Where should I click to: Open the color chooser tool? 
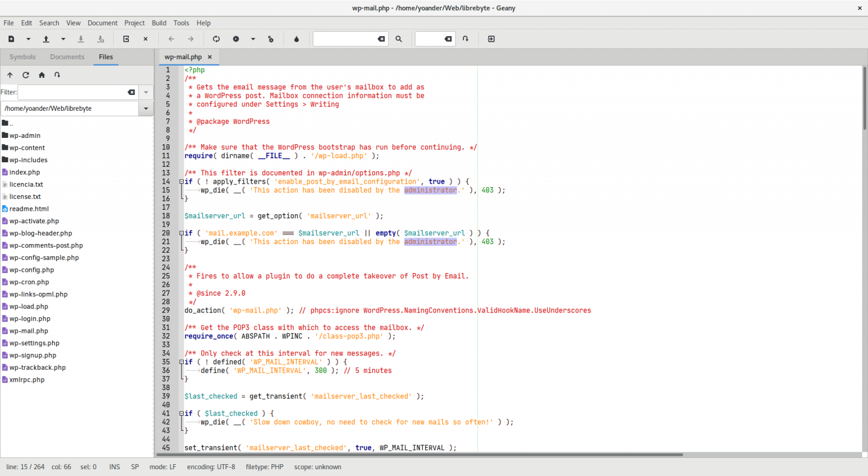click(296, 38)
